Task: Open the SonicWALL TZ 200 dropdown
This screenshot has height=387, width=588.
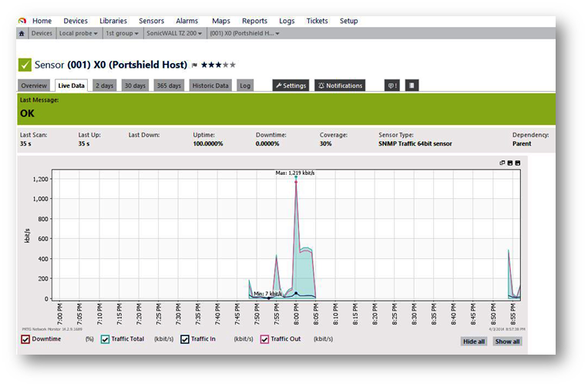Action: coord(172,34)
